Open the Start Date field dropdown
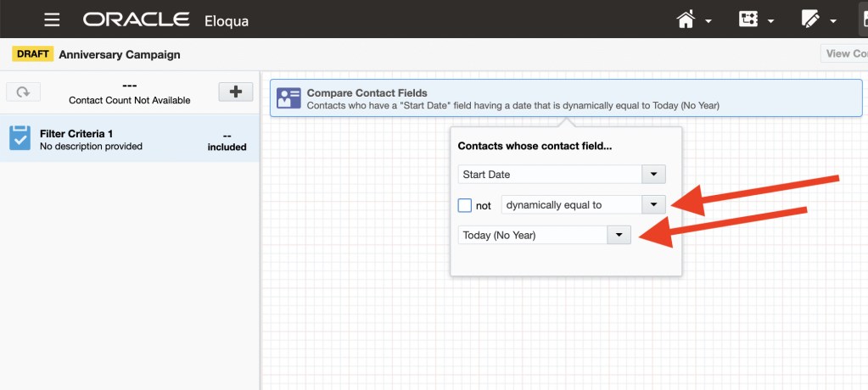The height and width of the screenshot is (390, 868). coord(653,175)
